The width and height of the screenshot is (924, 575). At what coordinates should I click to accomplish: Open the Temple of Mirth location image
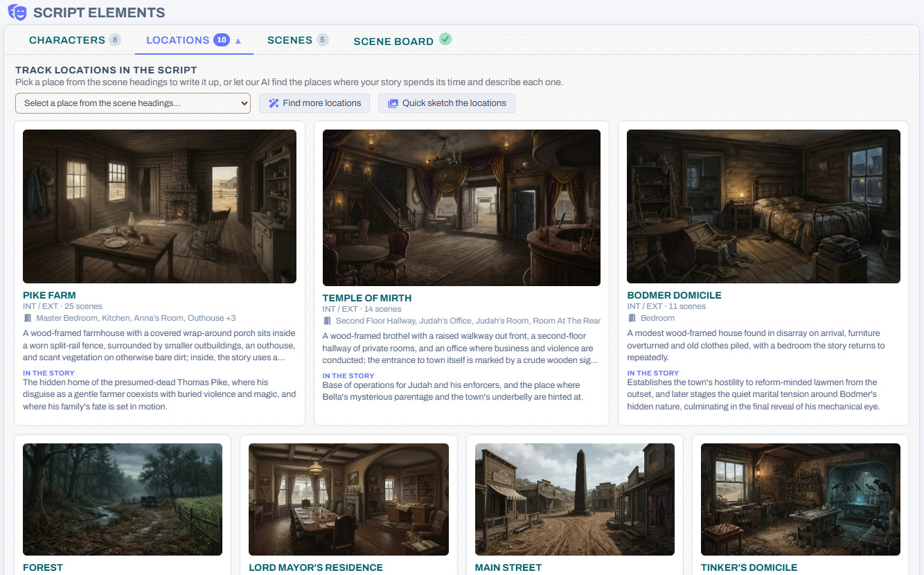tap(461, 208)
